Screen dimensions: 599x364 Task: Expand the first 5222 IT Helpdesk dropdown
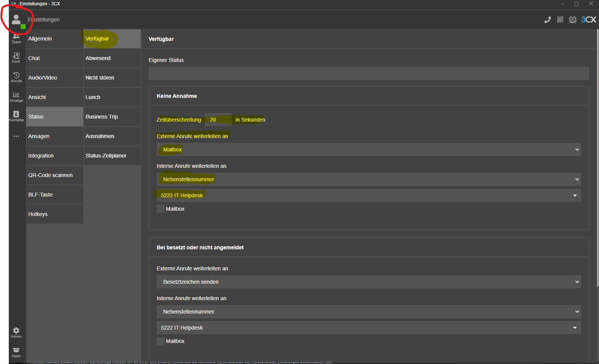pyautogui.click(x=368, y=195)
